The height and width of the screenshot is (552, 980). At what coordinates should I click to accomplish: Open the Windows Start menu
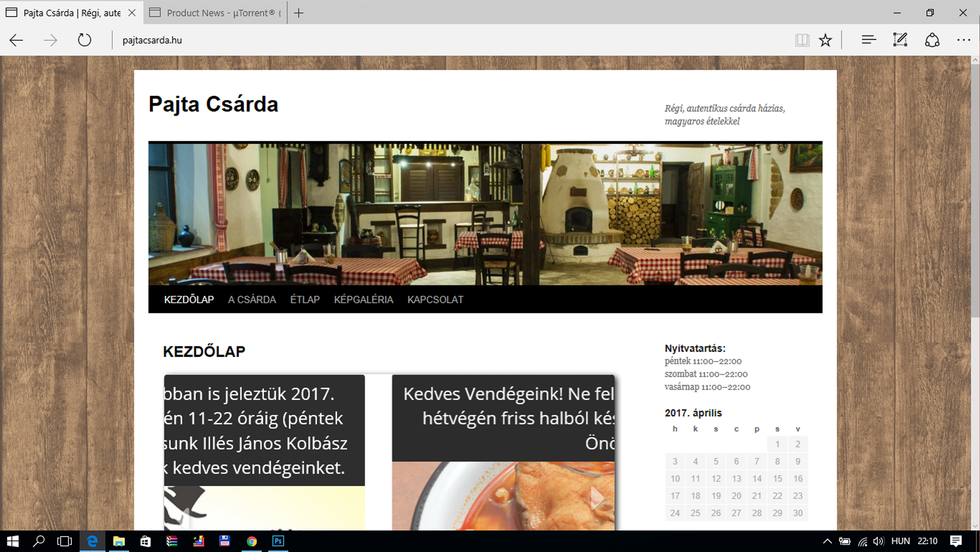coord(13,541)
